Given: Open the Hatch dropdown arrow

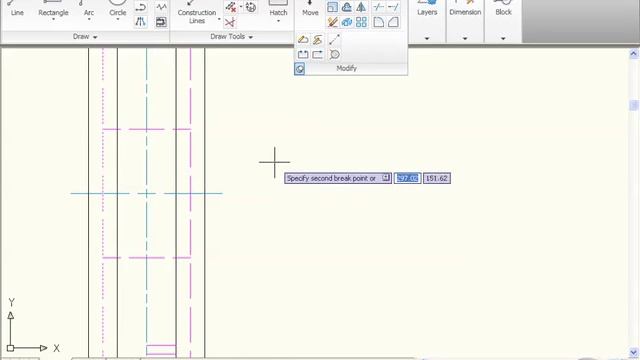Looking at the screenshot, I should [x=278, y=21].
